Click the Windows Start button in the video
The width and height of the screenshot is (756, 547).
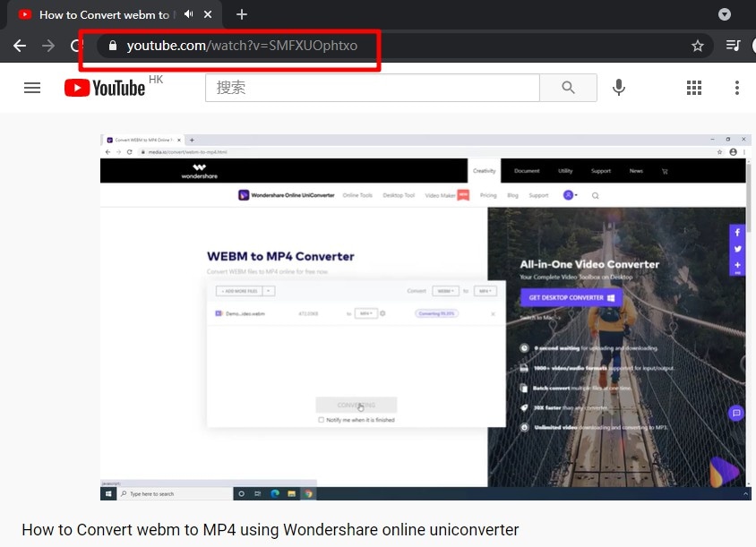(x=108, y=493)
